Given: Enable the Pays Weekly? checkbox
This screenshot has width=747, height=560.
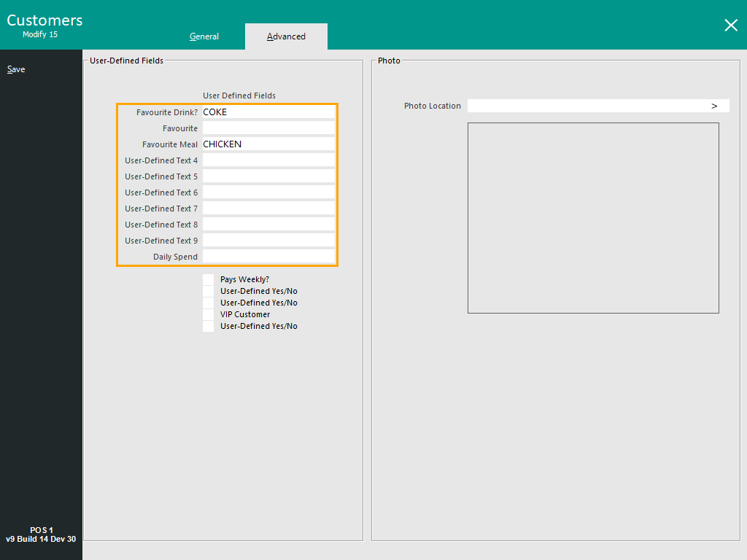Looking at the screenshot, I should pyautogui.click(x=209, y=279).
